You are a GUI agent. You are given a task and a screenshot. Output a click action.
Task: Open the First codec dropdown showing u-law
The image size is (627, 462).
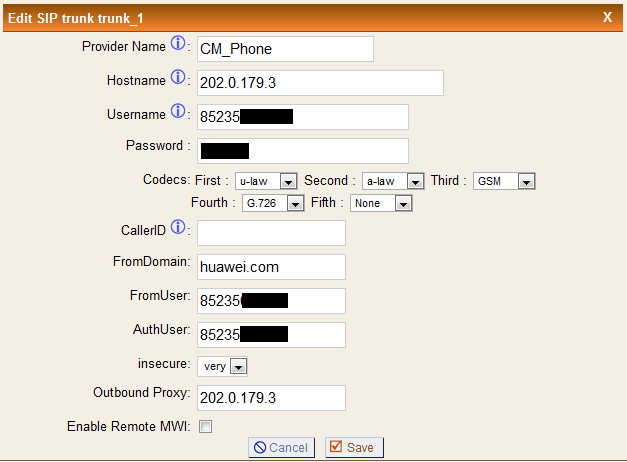(266, 181)
